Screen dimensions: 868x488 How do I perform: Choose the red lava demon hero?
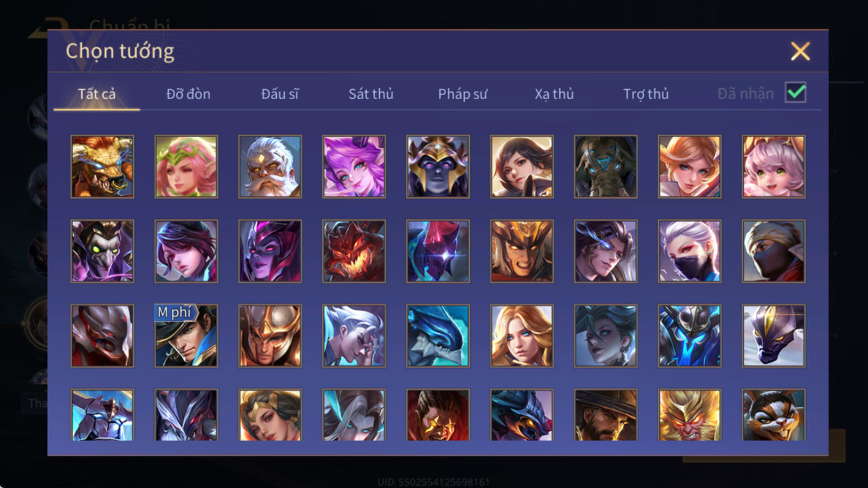[353, 251]
